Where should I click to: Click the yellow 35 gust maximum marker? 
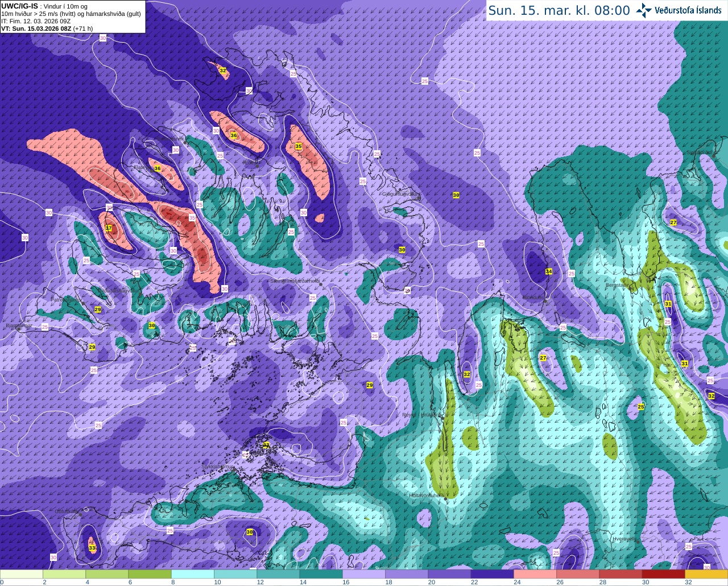(299, 146)
